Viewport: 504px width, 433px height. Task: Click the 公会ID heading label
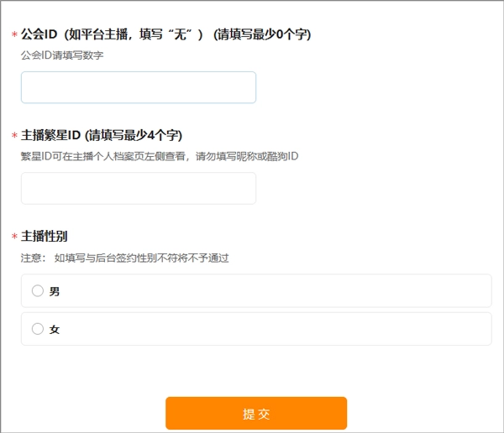coord(38,34)
